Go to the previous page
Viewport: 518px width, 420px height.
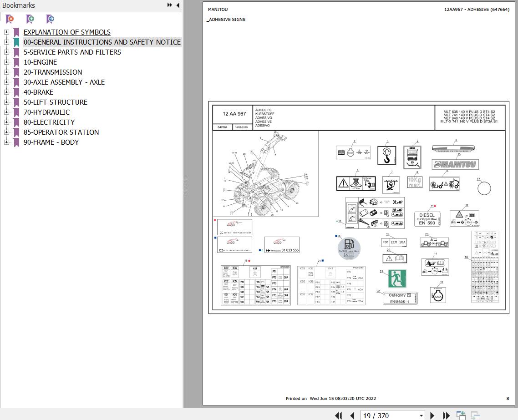pos(352,415)
